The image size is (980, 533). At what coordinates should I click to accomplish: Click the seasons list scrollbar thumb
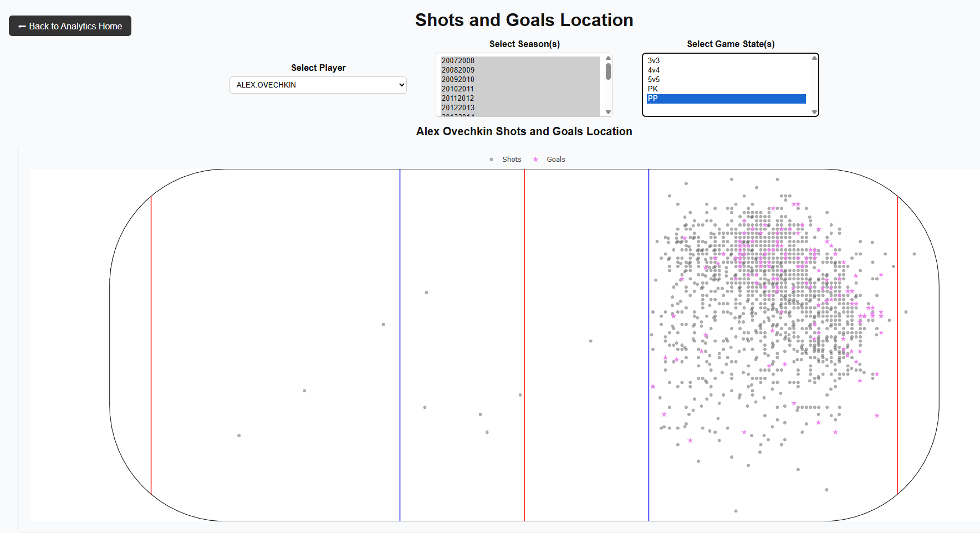(x=608, y=71)
